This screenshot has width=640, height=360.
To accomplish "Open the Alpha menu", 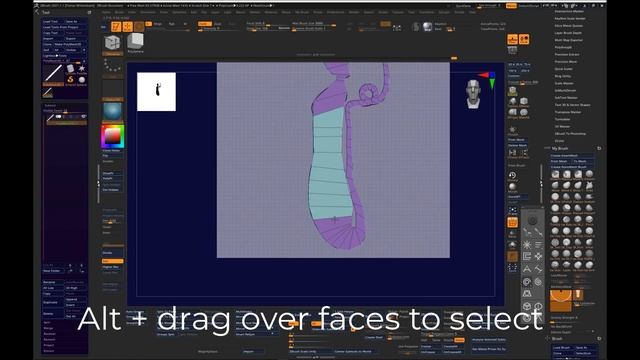I will coord(107,12).
